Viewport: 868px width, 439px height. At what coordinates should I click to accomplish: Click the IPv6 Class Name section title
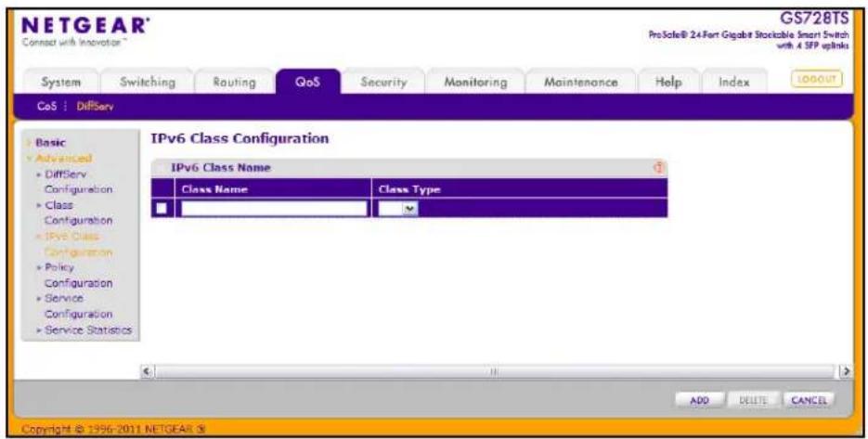[220, 167]
